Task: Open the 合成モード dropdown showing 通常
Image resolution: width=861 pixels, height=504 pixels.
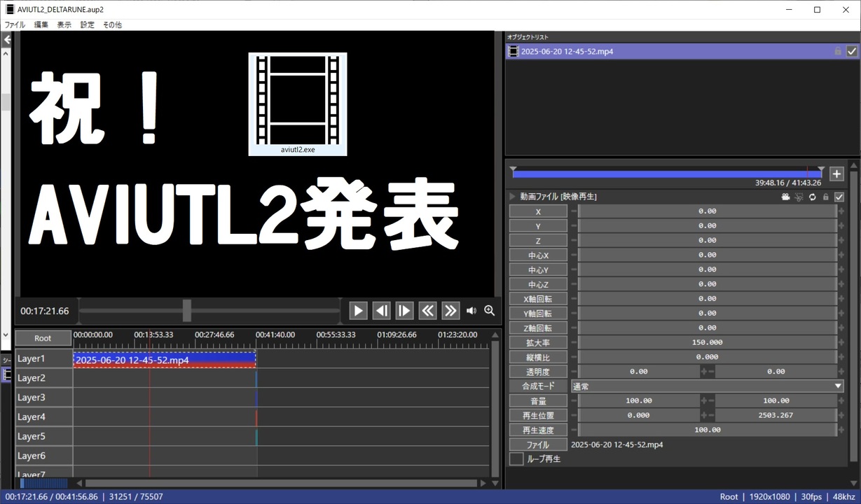Action: [x=708, y=386]
